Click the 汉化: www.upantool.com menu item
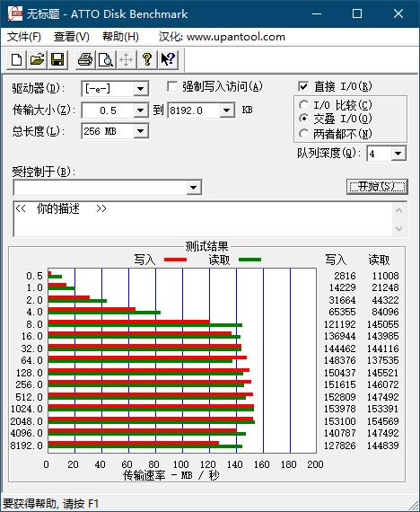 (x=222, y=37)
